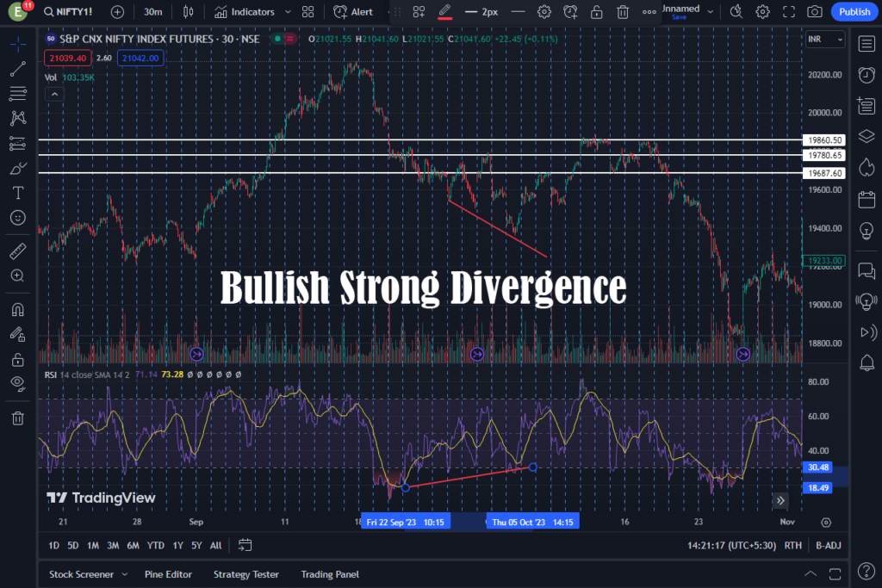Open the go to date calendar

[245, 545]
